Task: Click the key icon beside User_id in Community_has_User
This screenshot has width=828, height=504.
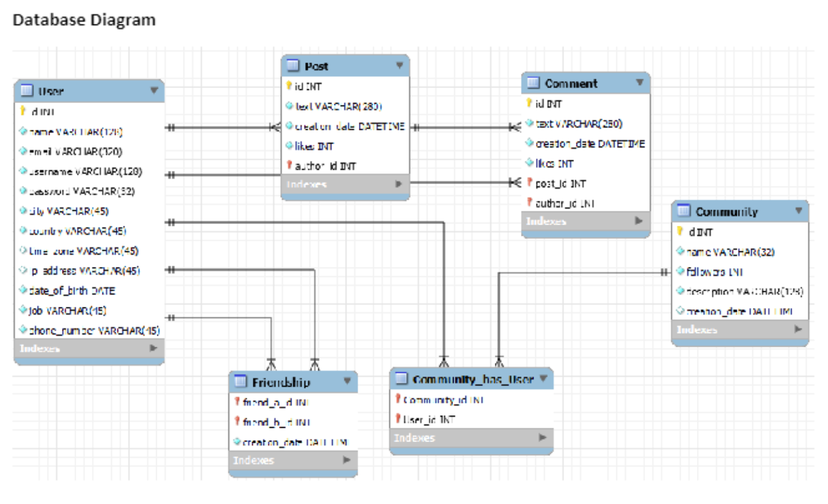Action: click(398, 419)
